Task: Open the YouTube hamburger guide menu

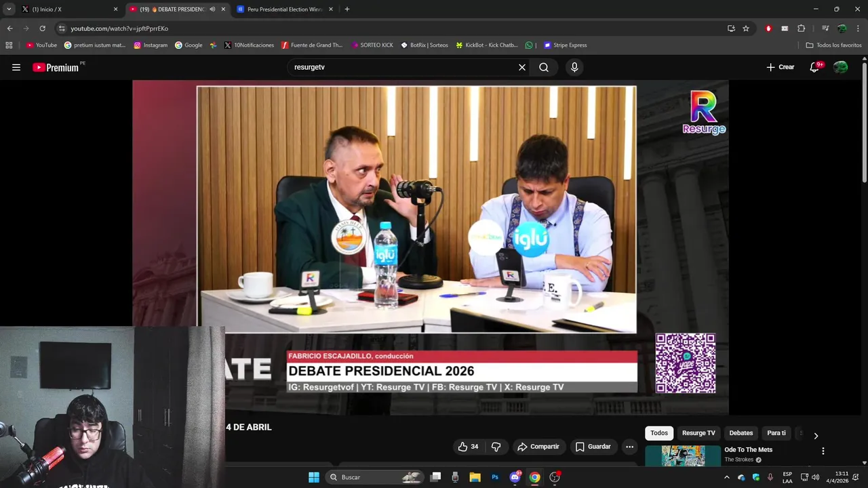Action: 16,67
